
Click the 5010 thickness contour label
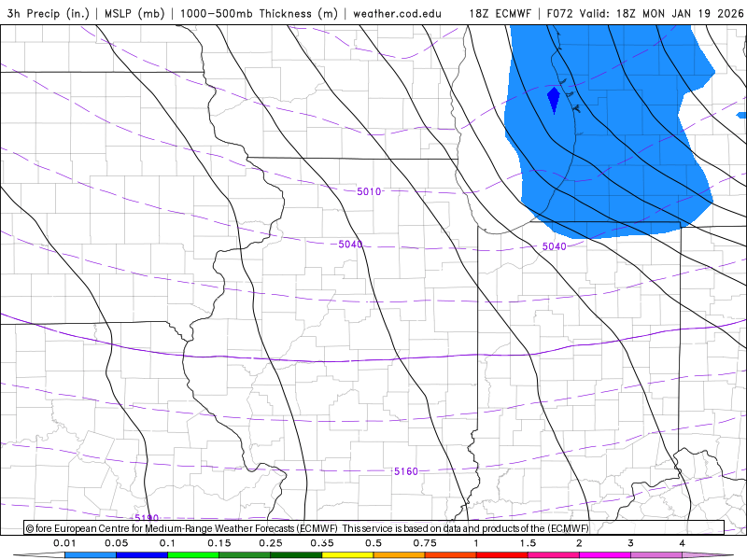pyautogui.click(x=369, y=191)
